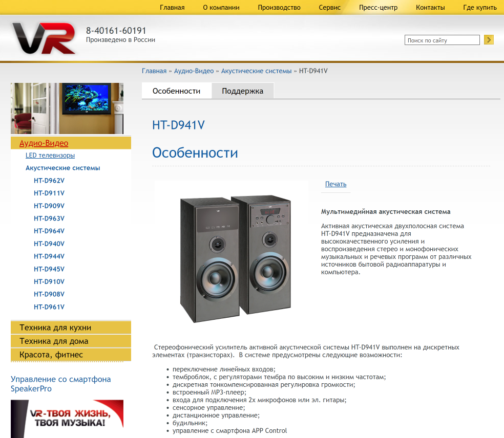Screen dimensions: 504x438
Task: Expand the Техника для кухни category
Action: pyautogui.click(x=71, y=327)
